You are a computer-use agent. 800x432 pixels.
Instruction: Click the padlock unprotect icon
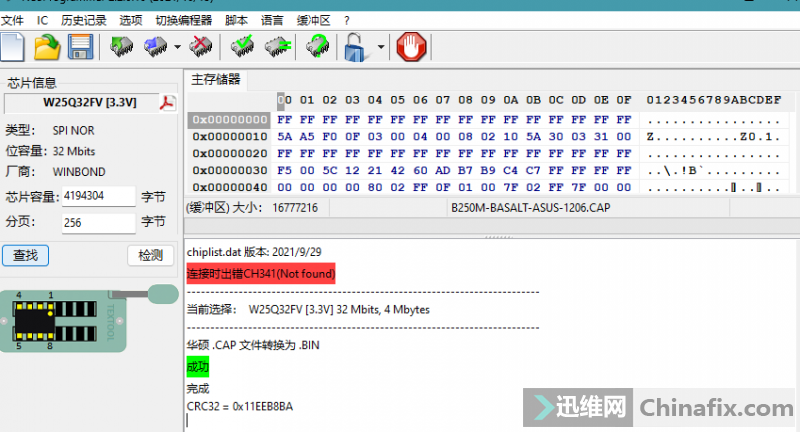(x=355, y=47)
